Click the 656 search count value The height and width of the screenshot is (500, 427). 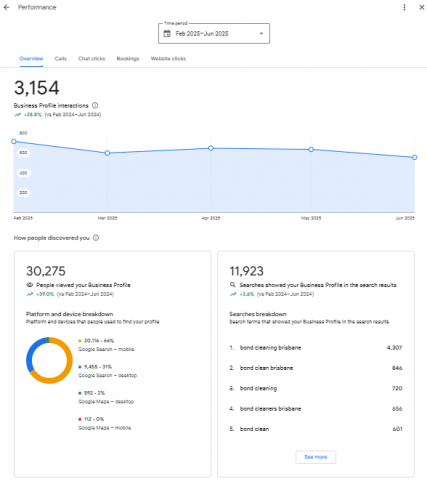397,409
